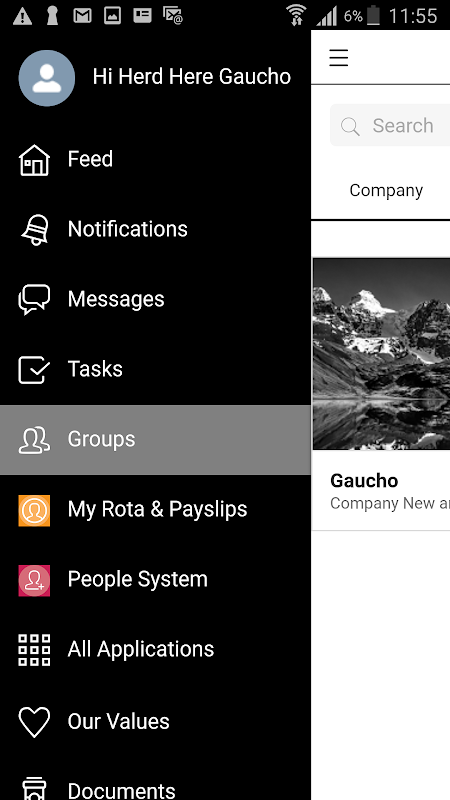Screen dimensions: 450x800
Task: Tap the All Applications grid icon
Action: pos(34,650)
